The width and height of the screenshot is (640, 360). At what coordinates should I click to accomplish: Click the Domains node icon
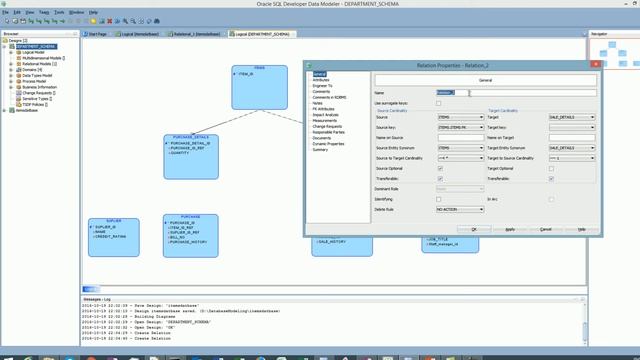(x=18, y=70)
